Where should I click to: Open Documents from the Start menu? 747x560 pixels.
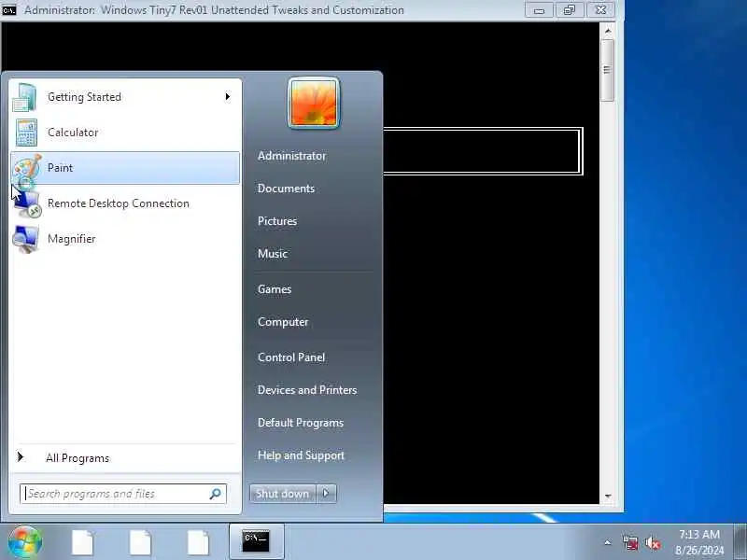click(x=287, y=189)
